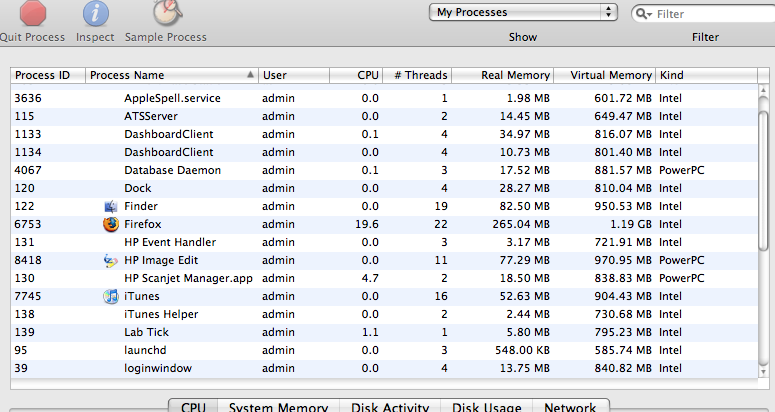Click the Quit Process stop-sign icon
Screen dimensions: 775x412
click(33, 12)
